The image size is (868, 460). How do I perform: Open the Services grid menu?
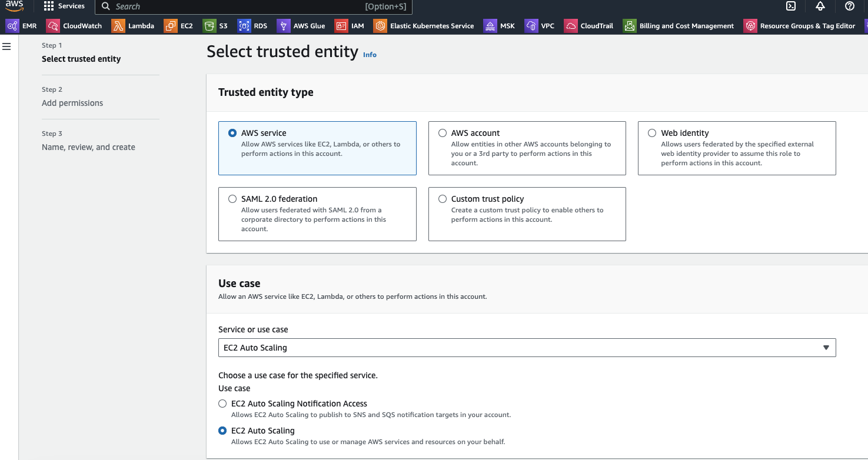click(49, 6)
